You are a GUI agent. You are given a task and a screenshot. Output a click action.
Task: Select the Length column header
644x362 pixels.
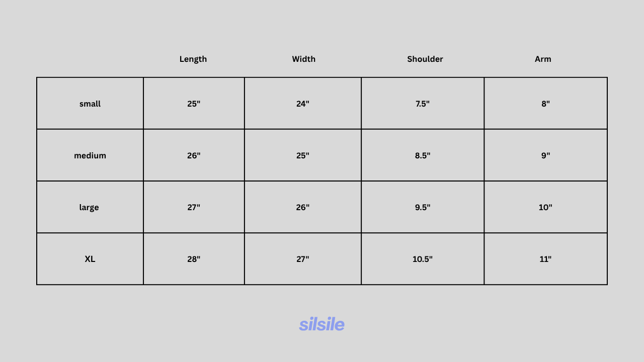(x=193, y=59)
